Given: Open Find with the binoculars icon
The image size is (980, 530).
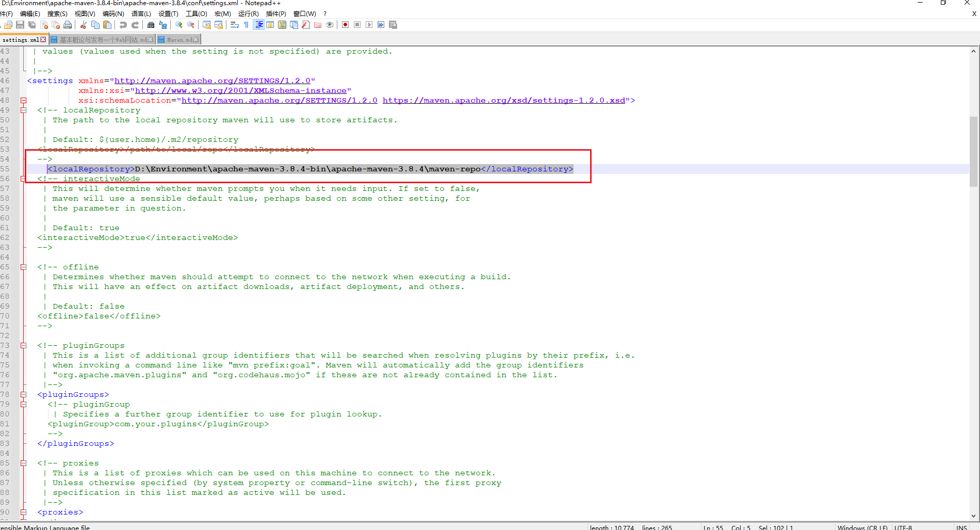Looking at the screenshot, I should point(151,25).
